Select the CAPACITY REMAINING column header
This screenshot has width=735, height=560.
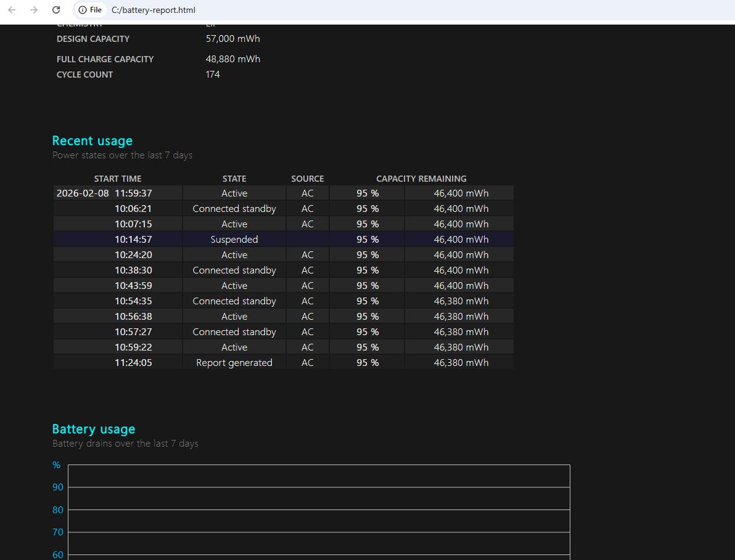pos(421,179)
